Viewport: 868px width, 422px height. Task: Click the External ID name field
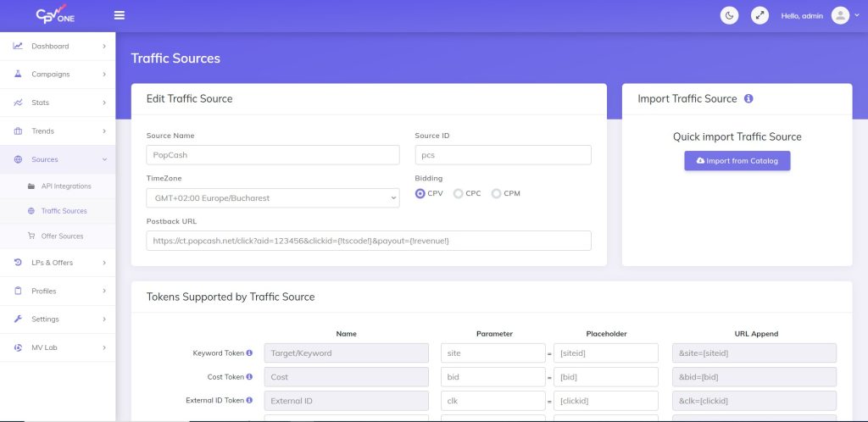pos(346,401)
